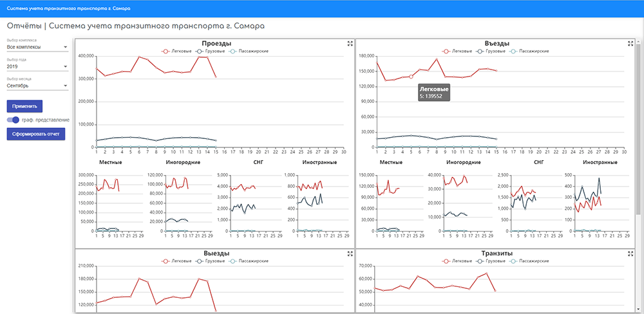Toggle Грузовые series in Проезды legend

point(210,51)
